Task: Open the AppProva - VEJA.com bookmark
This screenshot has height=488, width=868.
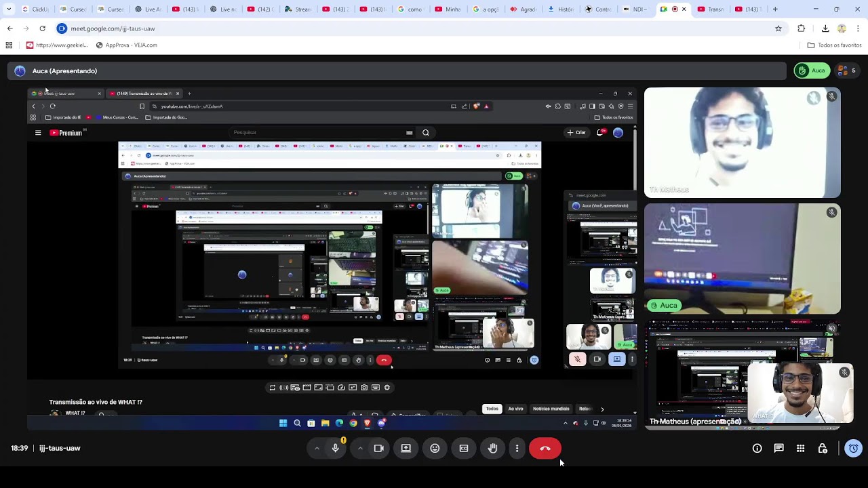Action: [x=127, y=45]
